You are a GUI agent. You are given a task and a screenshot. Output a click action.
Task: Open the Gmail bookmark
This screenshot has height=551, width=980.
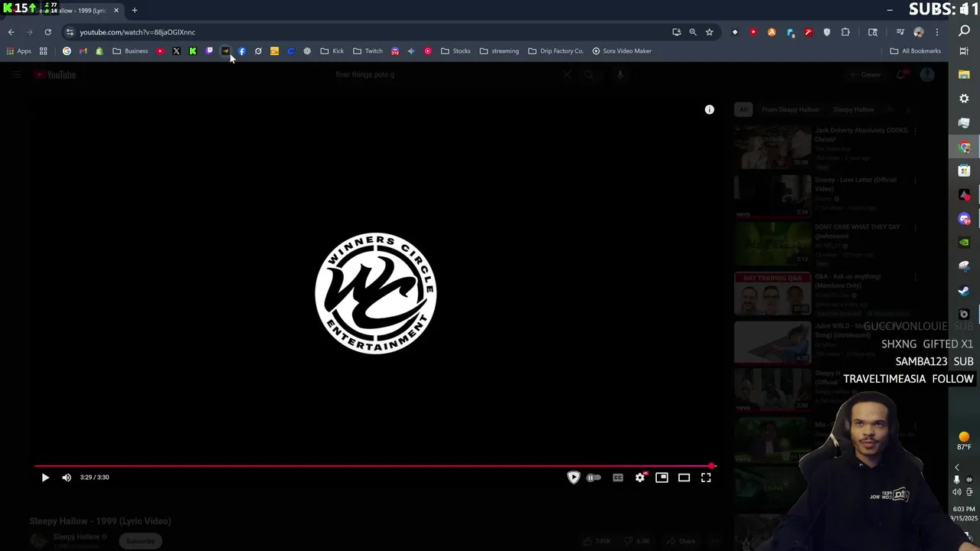(83, 51)
